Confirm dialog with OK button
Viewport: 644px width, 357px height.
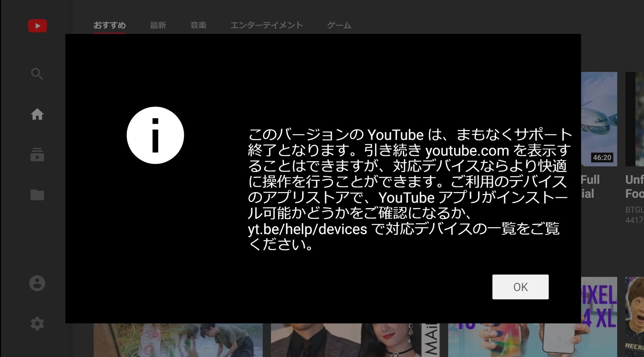tap(520, 287)
